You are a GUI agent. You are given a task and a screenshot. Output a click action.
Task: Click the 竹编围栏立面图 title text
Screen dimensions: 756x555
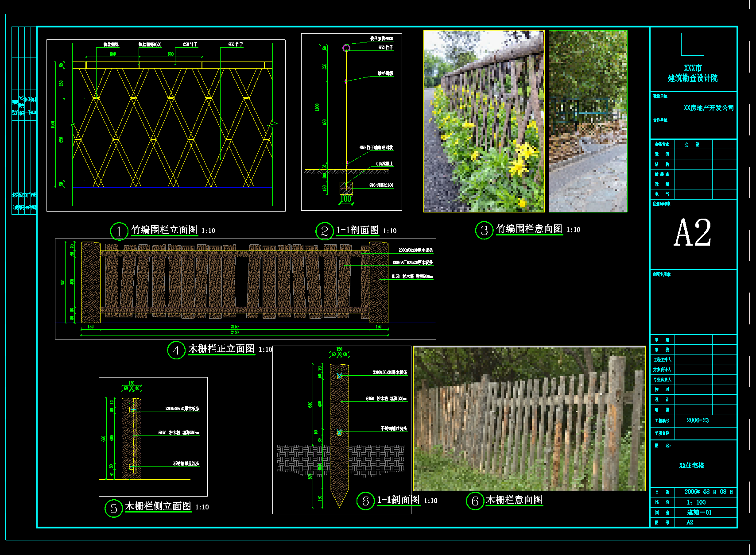coord(164,230)
